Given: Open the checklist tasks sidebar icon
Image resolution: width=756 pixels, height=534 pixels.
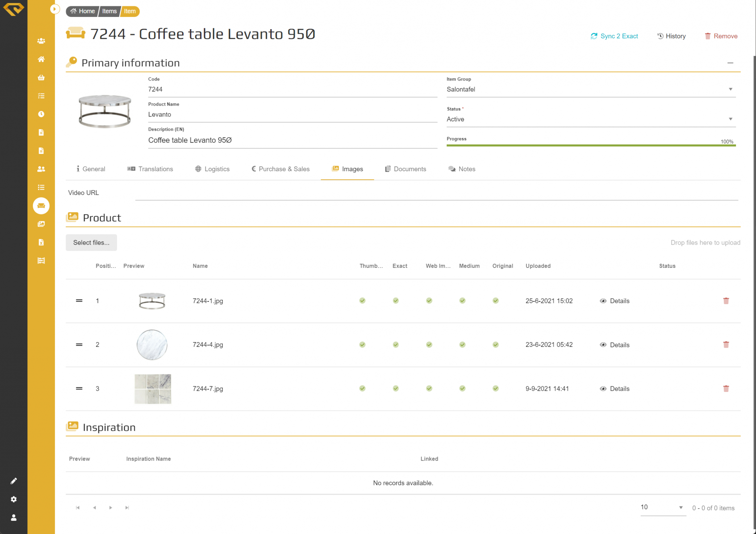Looking at the screenshot, I should coord(41,96).
